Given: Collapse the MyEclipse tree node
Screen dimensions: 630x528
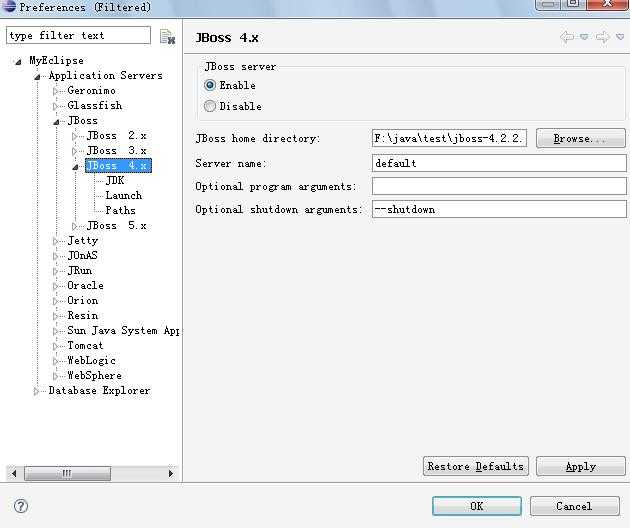Looking at the screenshot, I should [x=18, y=61].
